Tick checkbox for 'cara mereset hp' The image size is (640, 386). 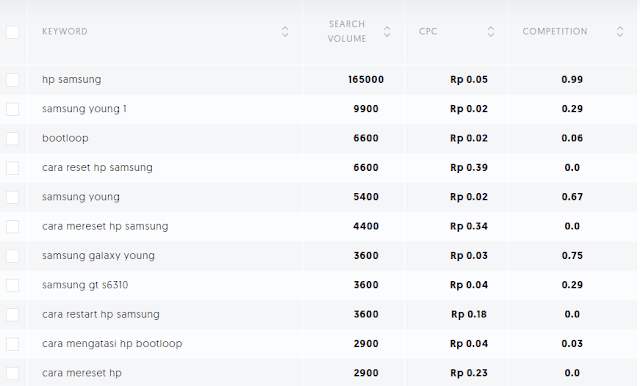[13, 373]
